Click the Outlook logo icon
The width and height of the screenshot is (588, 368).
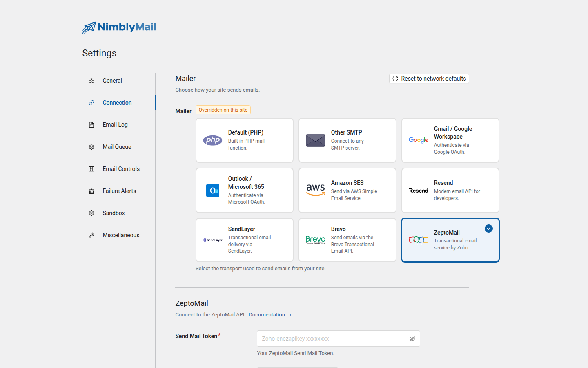click(x=213, y=191)
